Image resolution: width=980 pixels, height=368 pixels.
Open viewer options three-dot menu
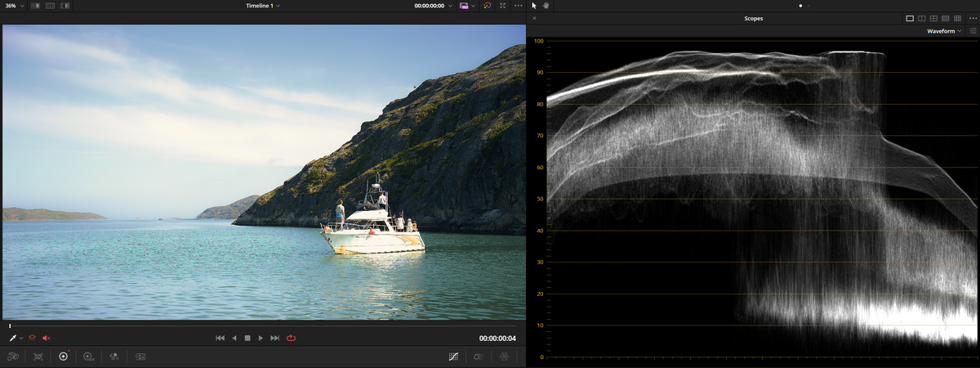(x=518, y=6)
